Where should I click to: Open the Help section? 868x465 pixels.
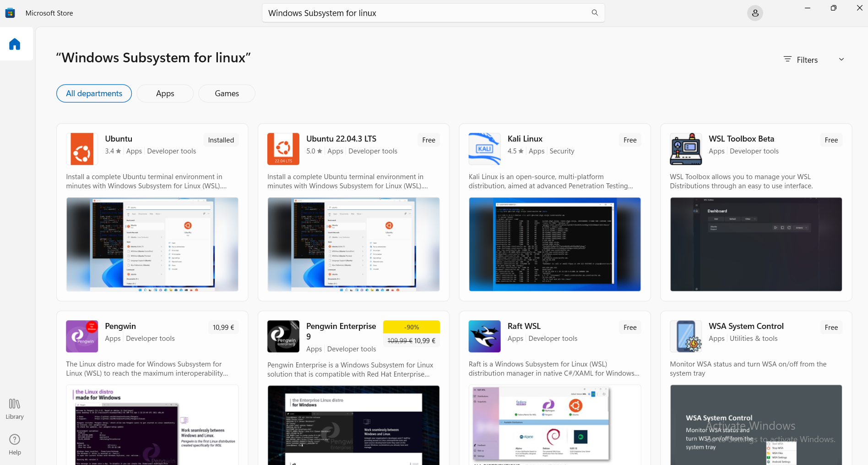point(15,444)
